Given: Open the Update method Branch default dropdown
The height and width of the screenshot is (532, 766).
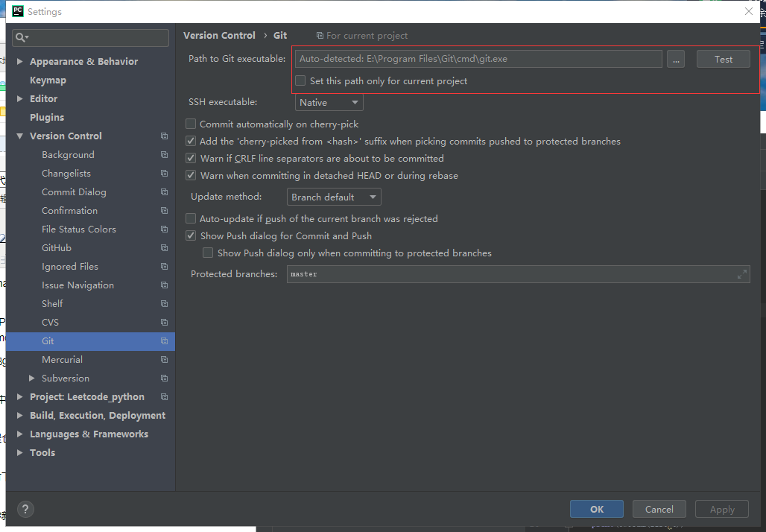Looking at the screenshot, I should [334, 197].
